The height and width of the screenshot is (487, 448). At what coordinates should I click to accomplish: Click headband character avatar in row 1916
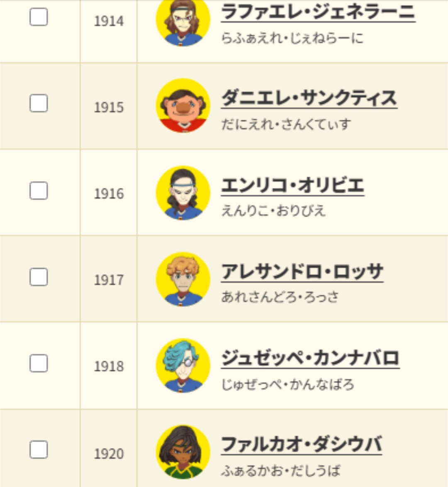click(x=183, y=193)
